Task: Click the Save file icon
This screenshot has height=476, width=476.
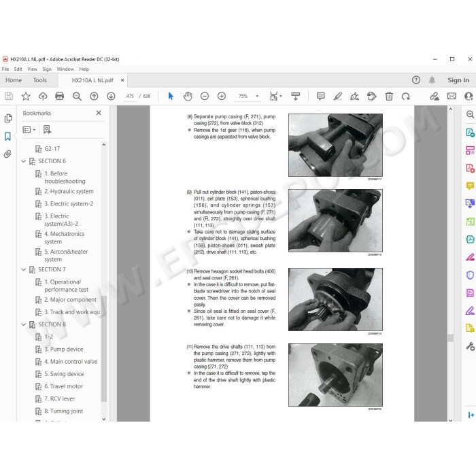Action: 9,97
